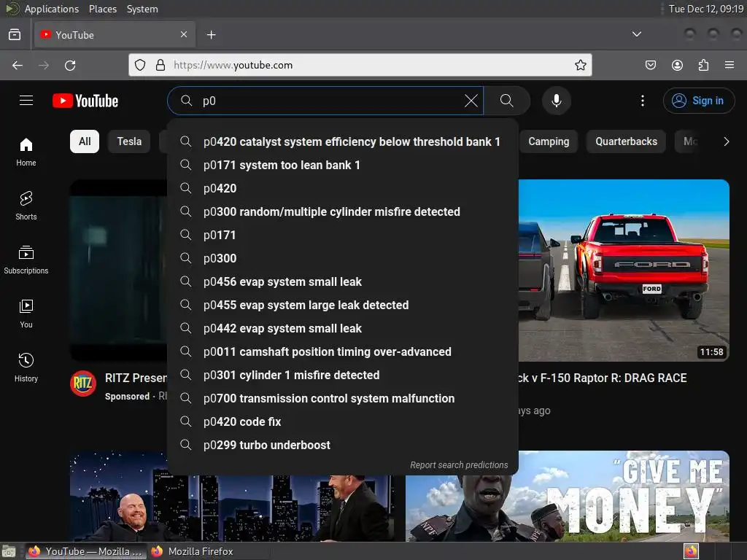Open Subscriptions in the sidebar
The image size is (747, 560).
[26, 260]
